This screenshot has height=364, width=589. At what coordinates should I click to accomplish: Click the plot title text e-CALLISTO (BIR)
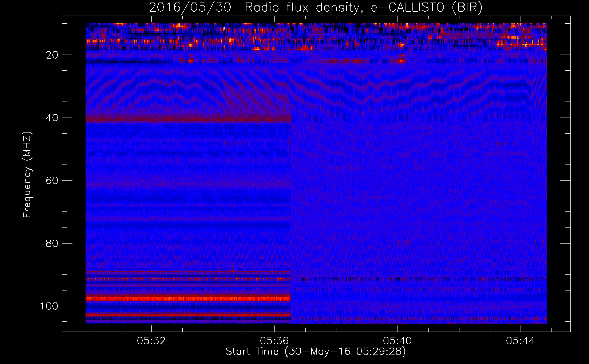(x=427, y=8)
